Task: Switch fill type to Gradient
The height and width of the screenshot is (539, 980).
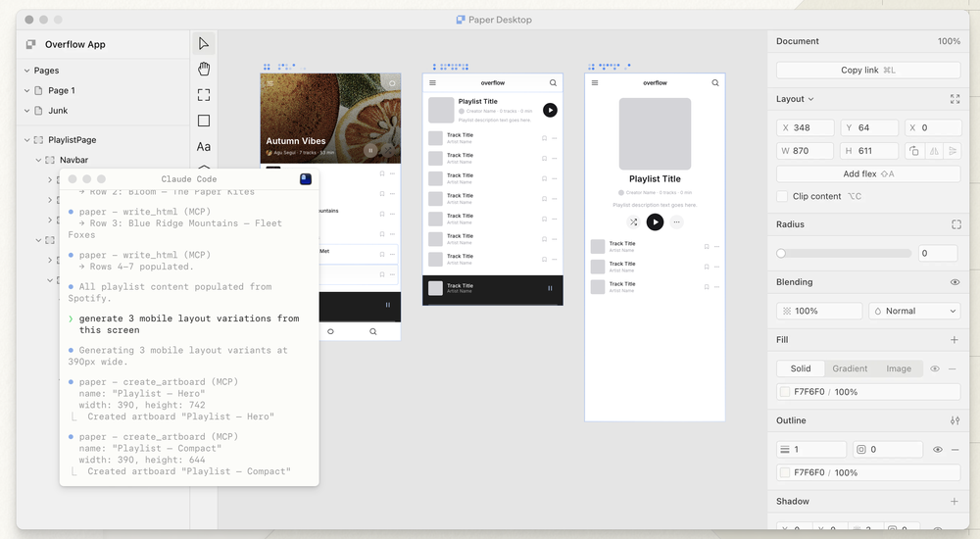Action: (850, 368)
